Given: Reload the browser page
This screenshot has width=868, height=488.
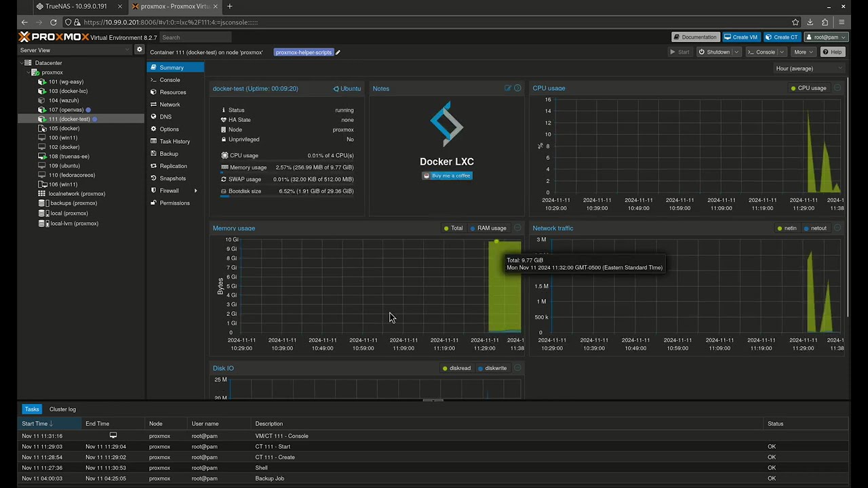Looking at the screenshot, I should point(54,22).
